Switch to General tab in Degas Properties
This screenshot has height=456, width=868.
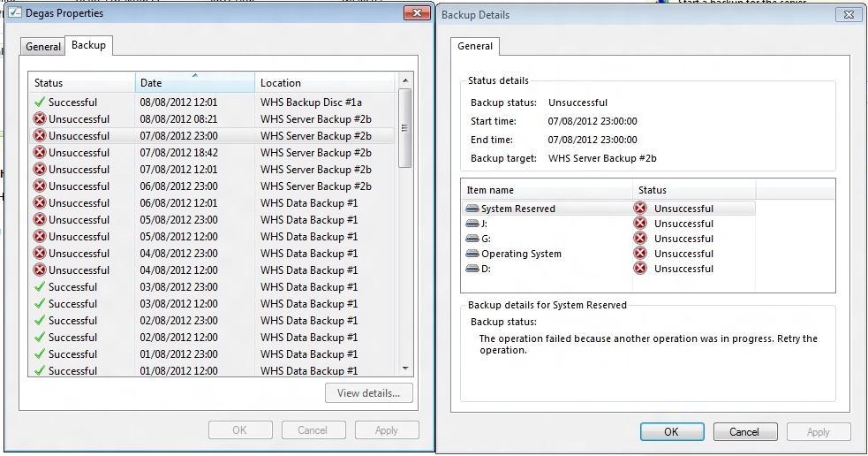coord(43,47)
